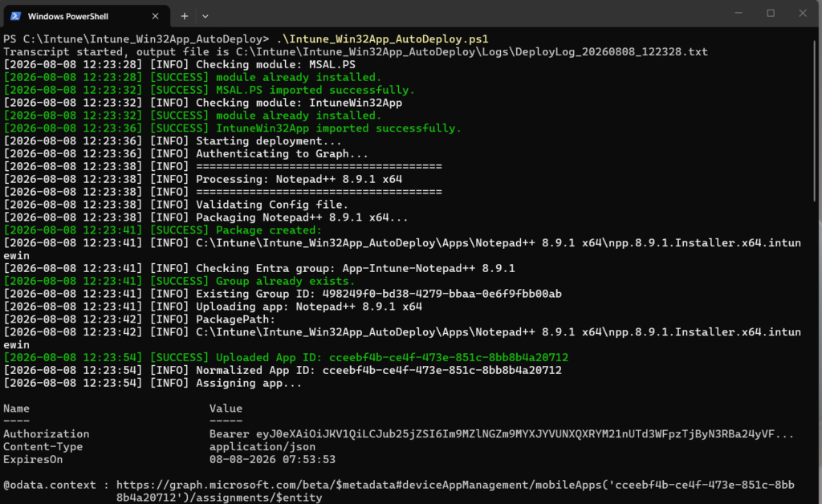822x504 pixels.
Task: Click the Bearer token value
Action: coord(502,434)
